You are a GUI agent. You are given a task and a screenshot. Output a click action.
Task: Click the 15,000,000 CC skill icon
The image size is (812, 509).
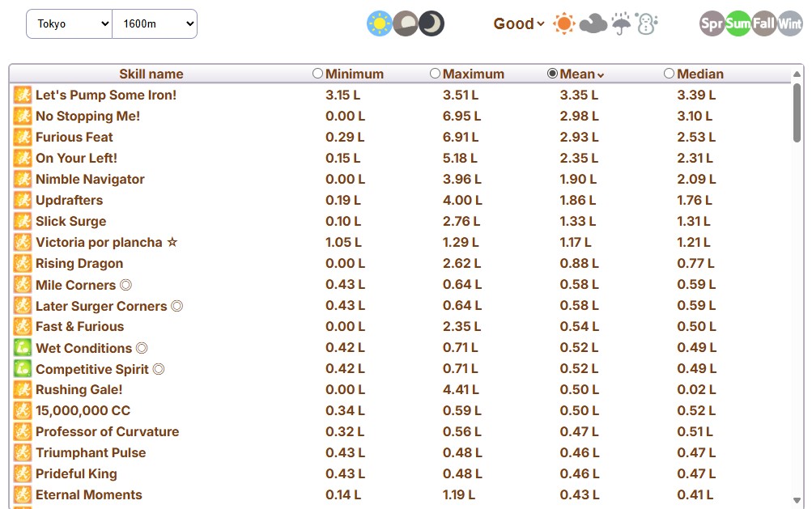click(x=23, y=410)
